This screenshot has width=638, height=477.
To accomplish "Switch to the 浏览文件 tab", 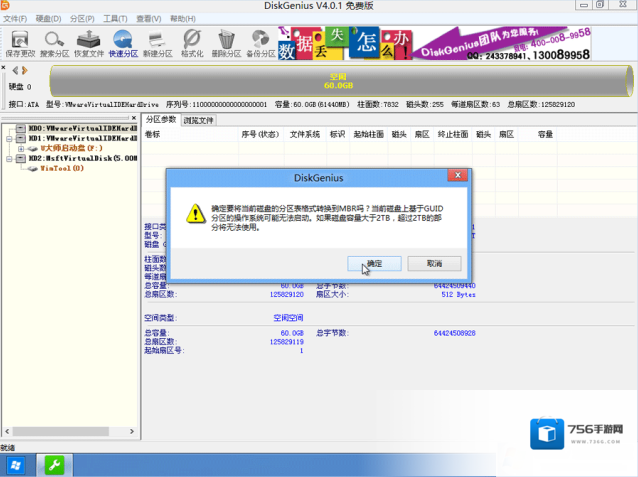I will pos(199,120).
